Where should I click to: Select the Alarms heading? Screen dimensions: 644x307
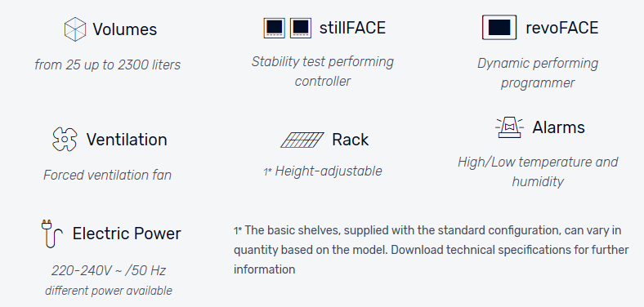click(x=558, y=127)
